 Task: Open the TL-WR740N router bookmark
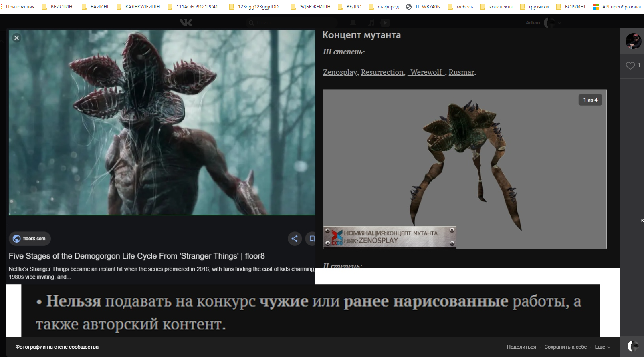tap(423, 7)
